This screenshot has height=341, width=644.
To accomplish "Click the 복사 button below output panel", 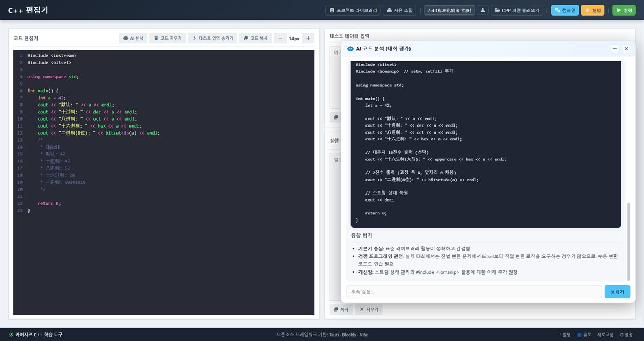I will 341,309.
